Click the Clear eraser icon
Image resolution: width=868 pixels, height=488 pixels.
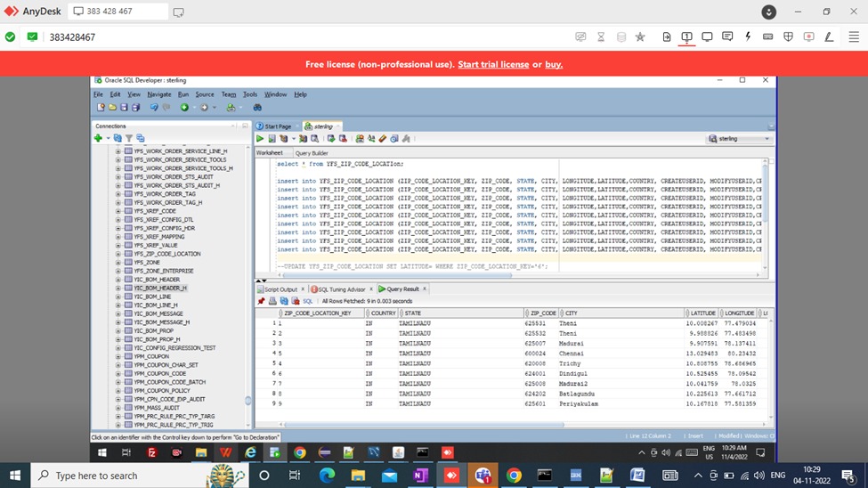coord(382,139)
